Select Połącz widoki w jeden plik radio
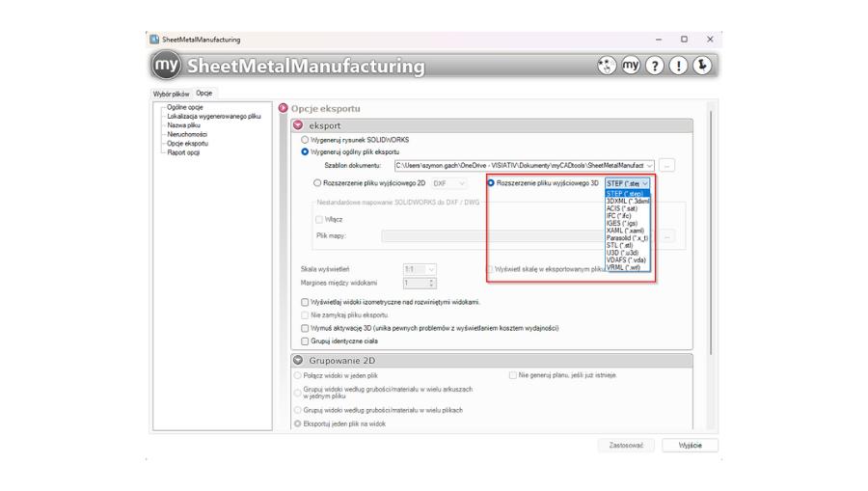Image resolution: width=868 pixels, height=491 pixels. (x=298, y=375)
